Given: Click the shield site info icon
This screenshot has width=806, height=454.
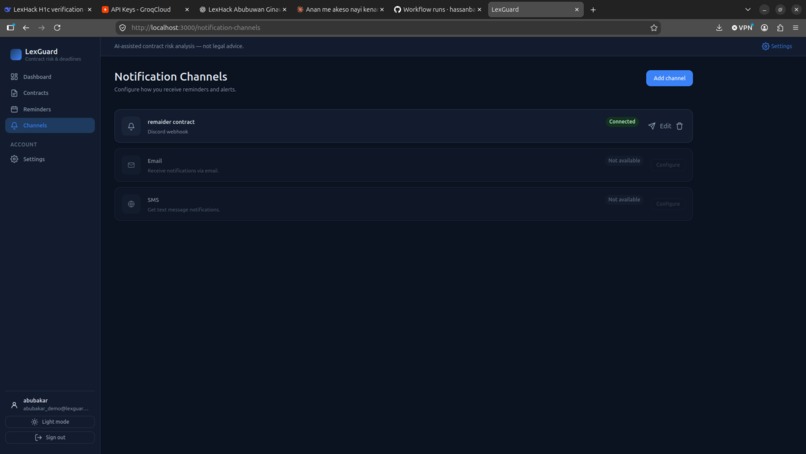Looking at the screenshot, I should [x=122, y=28].
